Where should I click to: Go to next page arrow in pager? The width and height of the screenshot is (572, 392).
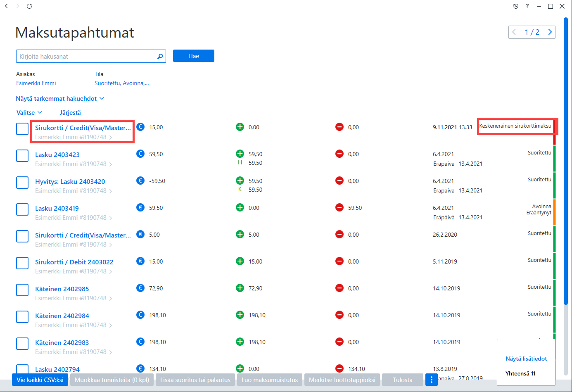pos(550,32)
